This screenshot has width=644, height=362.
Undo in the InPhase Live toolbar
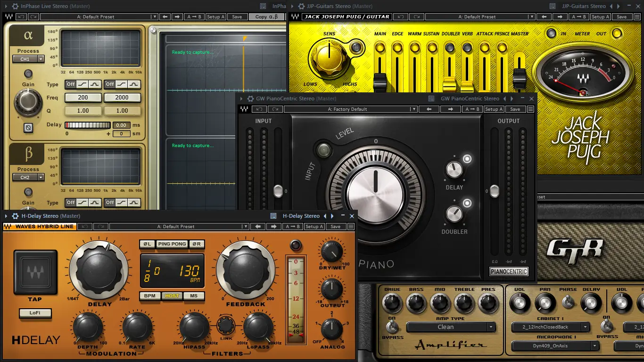tap(21, 16)
